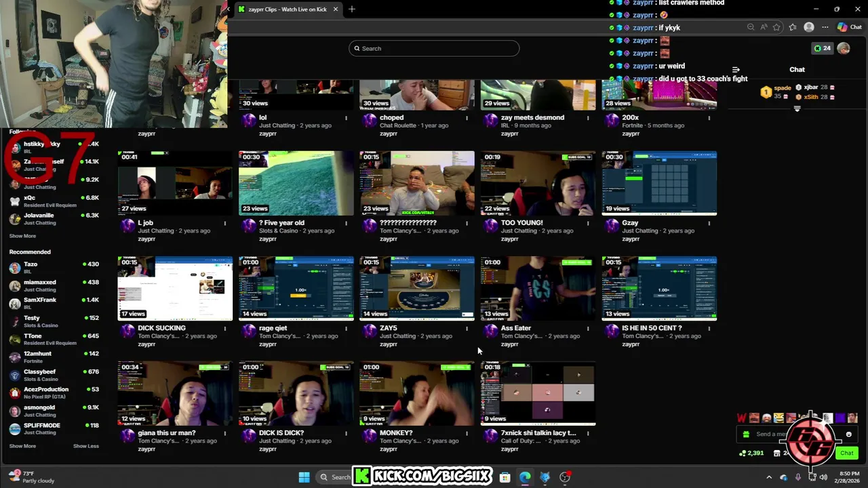The image size is (868, 488).
Task: Open options menu for the Gzay clip
Action: (x=709, y=223)
